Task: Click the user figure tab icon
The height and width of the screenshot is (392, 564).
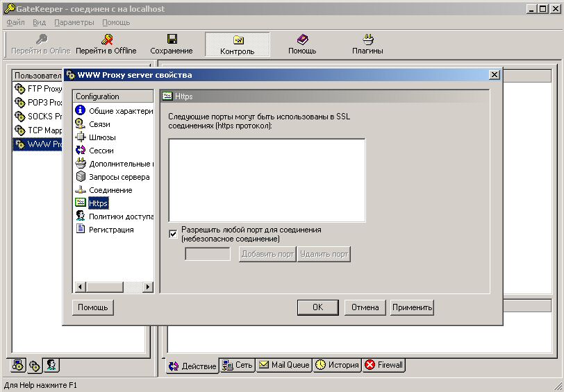Action: coord(51,366)
